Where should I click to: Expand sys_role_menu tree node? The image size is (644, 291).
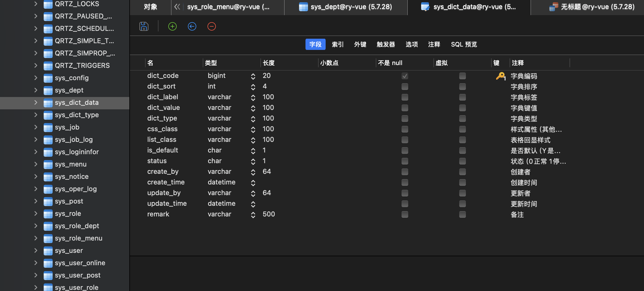click(x=36, y=238)
